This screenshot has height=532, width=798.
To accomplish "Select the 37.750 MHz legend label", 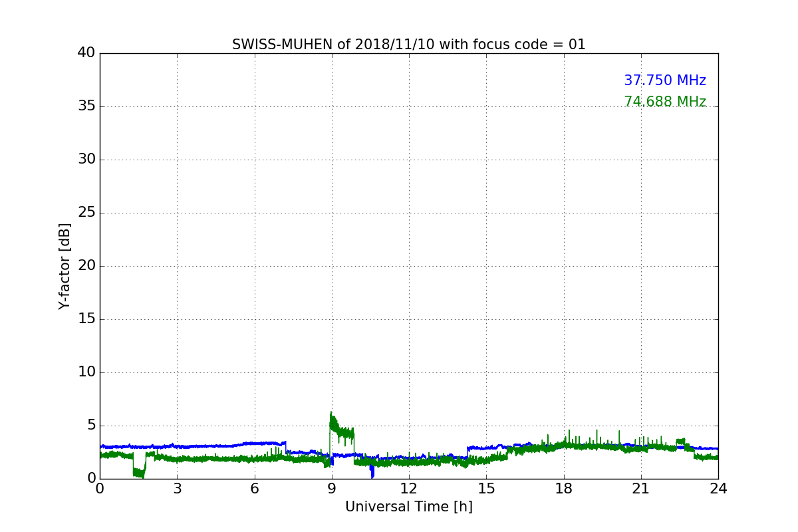I will [665, 80].
